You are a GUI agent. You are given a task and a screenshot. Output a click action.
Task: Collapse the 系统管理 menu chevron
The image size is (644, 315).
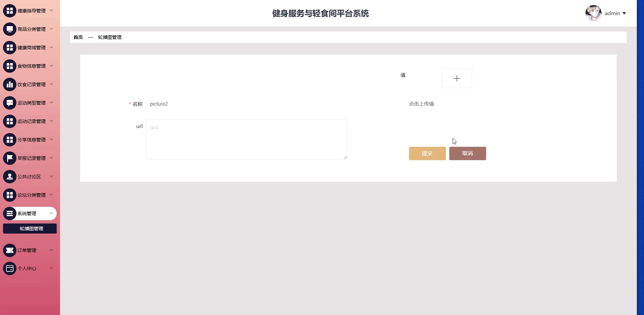[51, 213]
